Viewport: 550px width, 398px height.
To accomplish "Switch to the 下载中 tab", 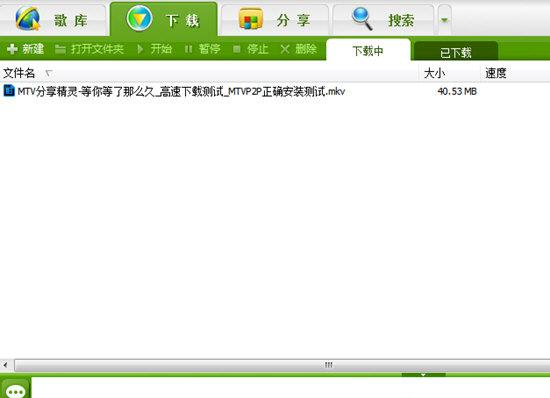I will click(x=368, y=50).
